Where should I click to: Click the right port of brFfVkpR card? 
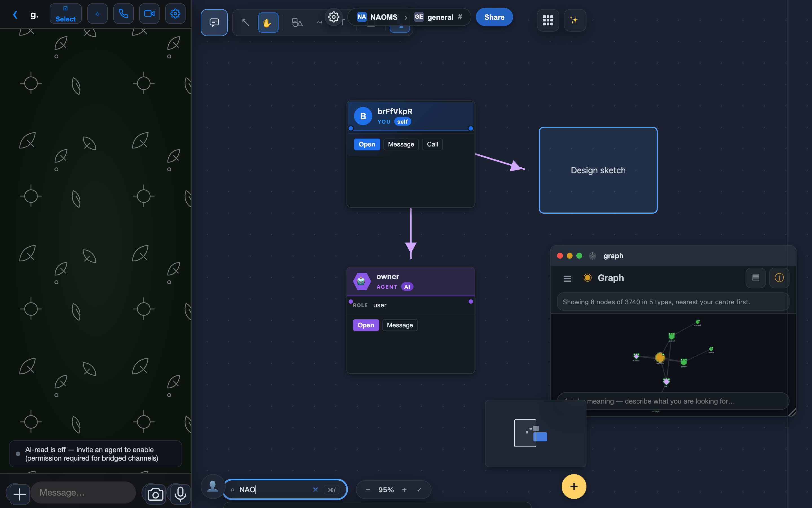coord(471,128)
